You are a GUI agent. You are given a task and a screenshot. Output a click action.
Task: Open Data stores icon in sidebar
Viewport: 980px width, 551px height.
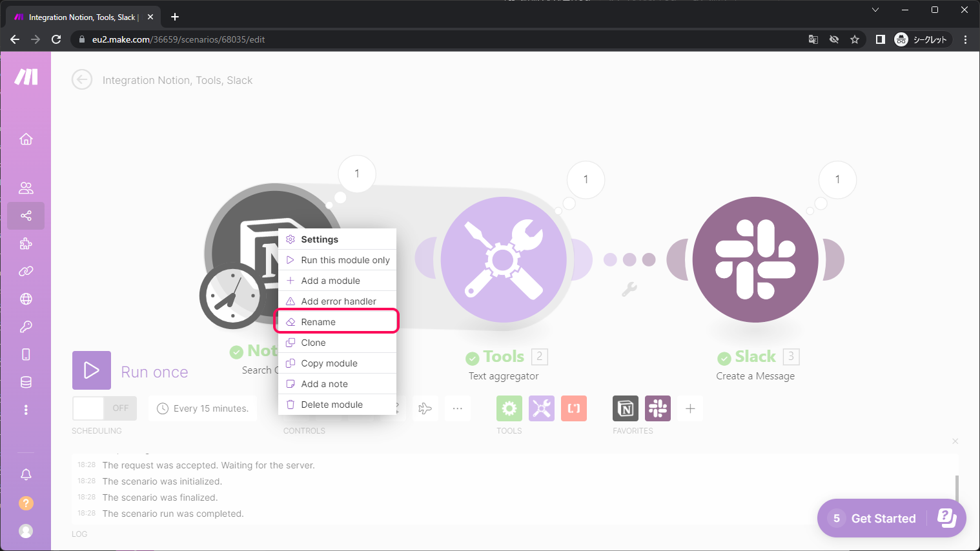click(26, 382)
